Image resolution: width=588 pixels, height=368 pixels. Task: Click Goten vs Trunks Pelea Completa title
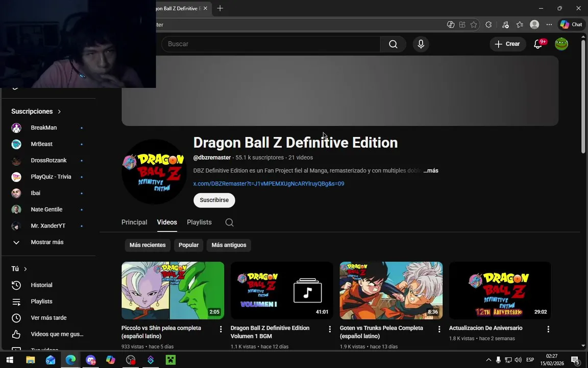click(x=381, y=332)
